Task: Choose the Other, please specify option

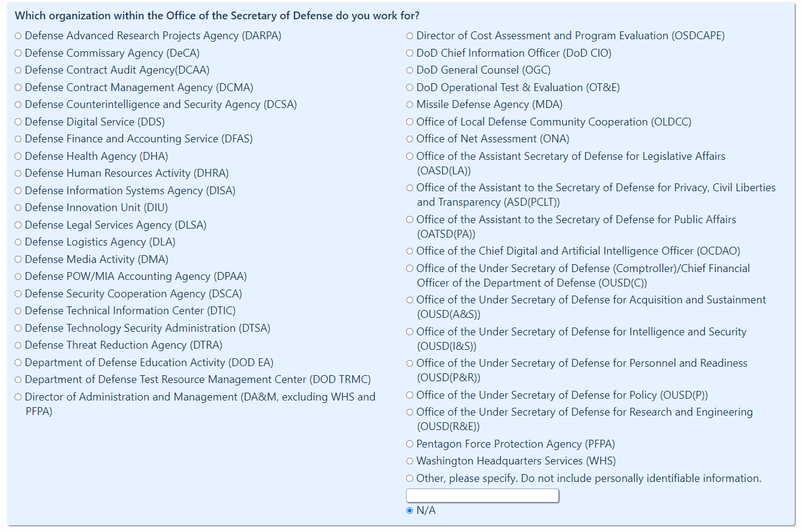Action: point(410,479)
